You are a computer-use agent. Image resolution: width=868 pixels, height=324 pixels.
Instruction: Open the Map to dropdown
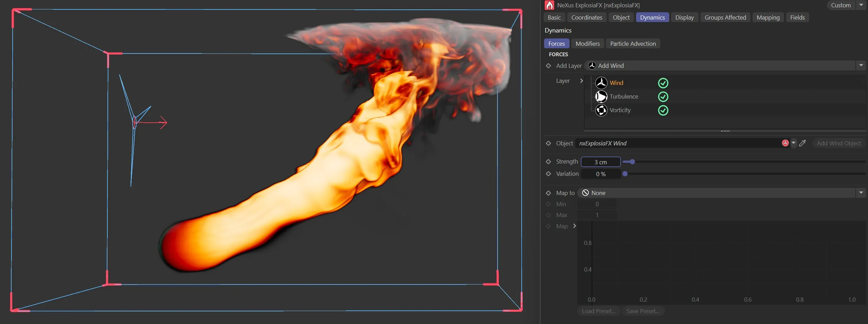861,193
